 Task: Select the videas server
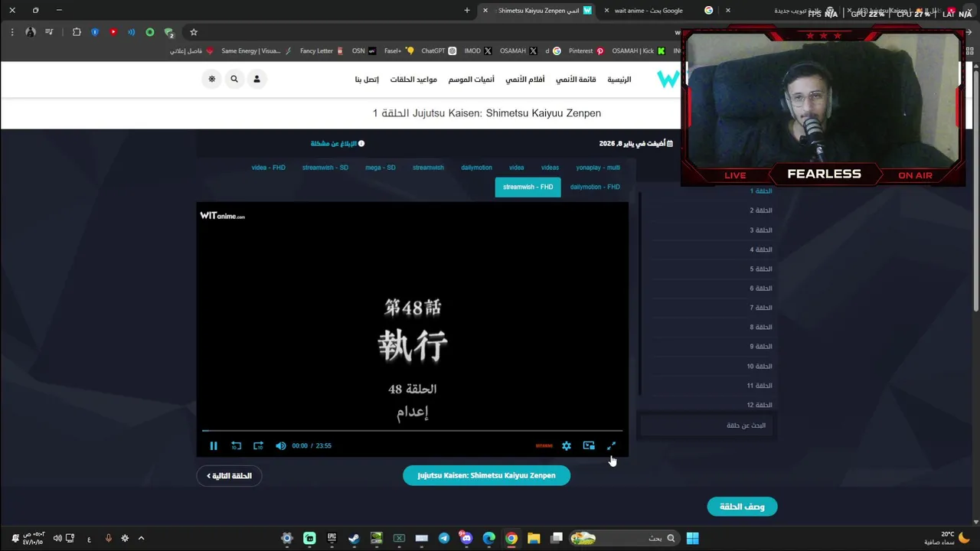click(x=550, y=168)
